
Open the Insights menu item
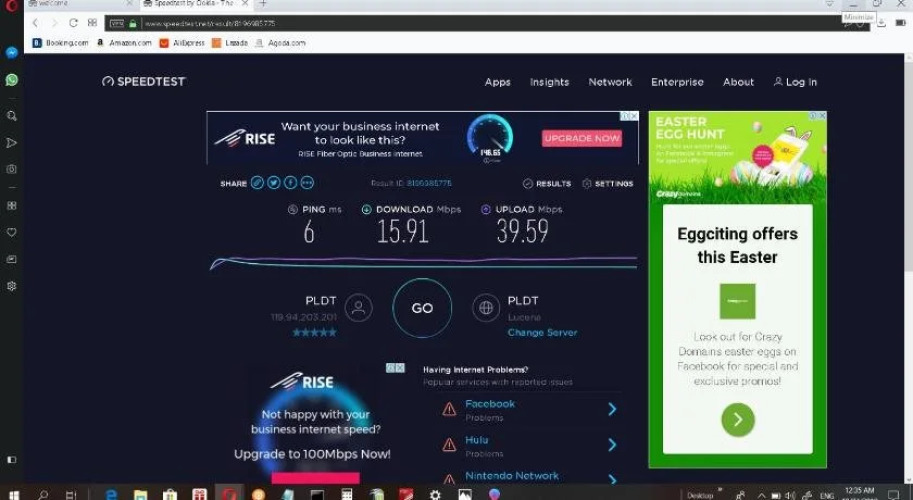(x=549, y=82)
